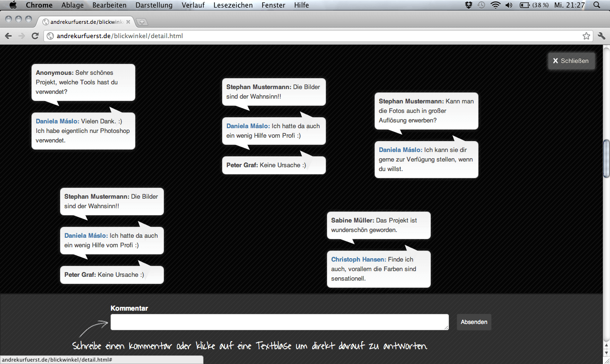Click the Schließen button

(x=571, y=61)
